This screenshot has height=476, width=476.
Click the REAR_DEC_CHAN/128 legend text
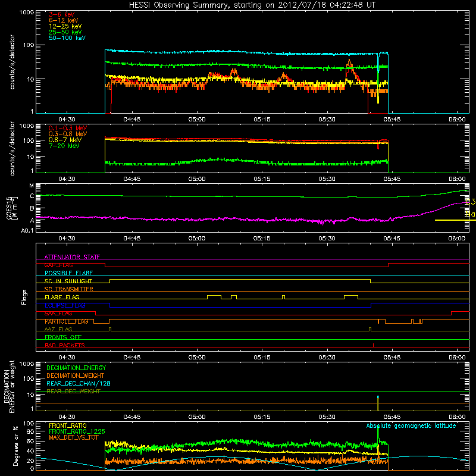click(79, 383)
